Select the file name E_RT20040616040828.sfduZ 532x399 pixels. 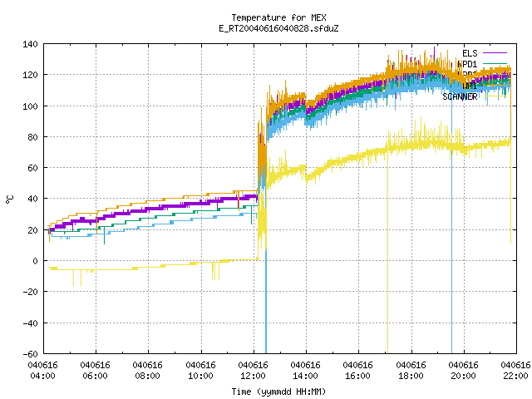[278, 28]
